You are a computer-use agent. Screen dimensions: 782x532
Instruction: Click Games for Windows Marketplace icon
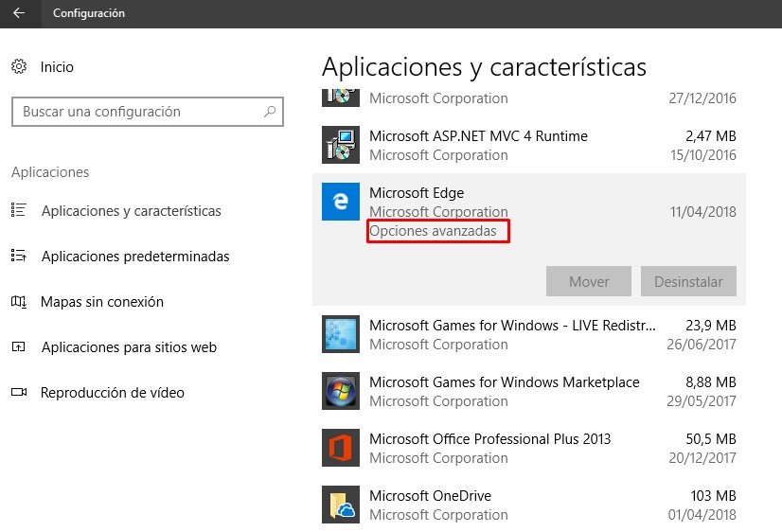[x=341, y=391]
